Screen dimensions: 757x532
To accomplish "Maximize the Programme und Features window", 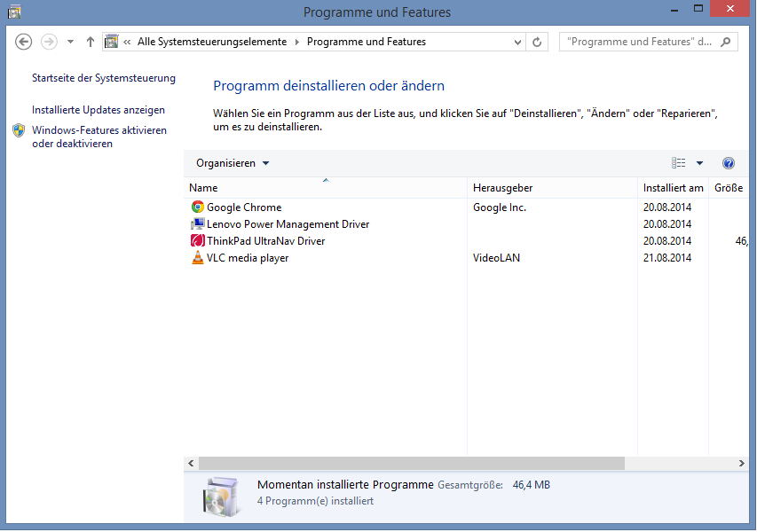I will pyautogui.click(x=698, y=9).
